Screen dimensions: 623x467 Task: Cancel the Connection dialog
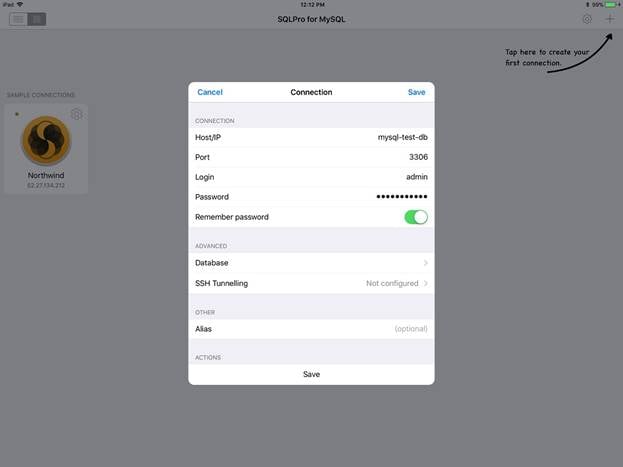click(x=210, y=92)
